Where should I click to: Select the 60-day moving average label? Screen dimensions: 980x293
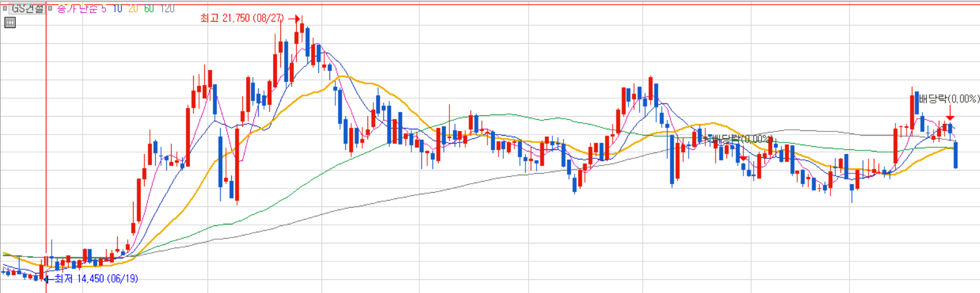click(149, 9)
